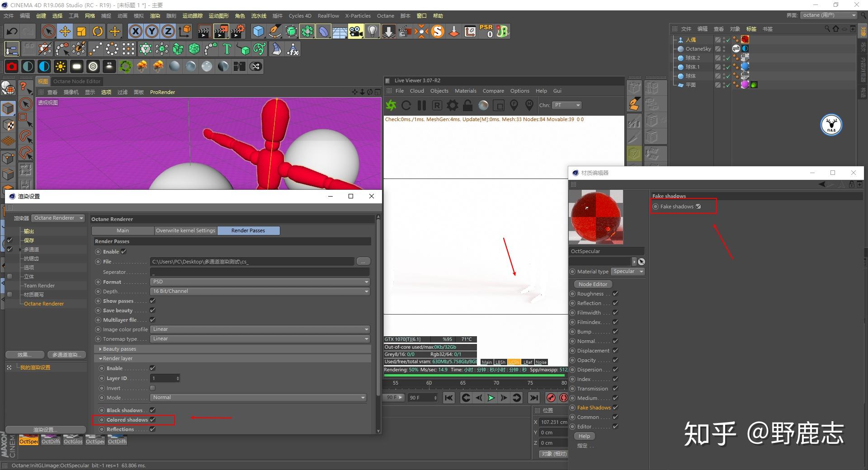Click the Node Editor button
The height and width of the screenshot is (470, 868).
point(593,284)
